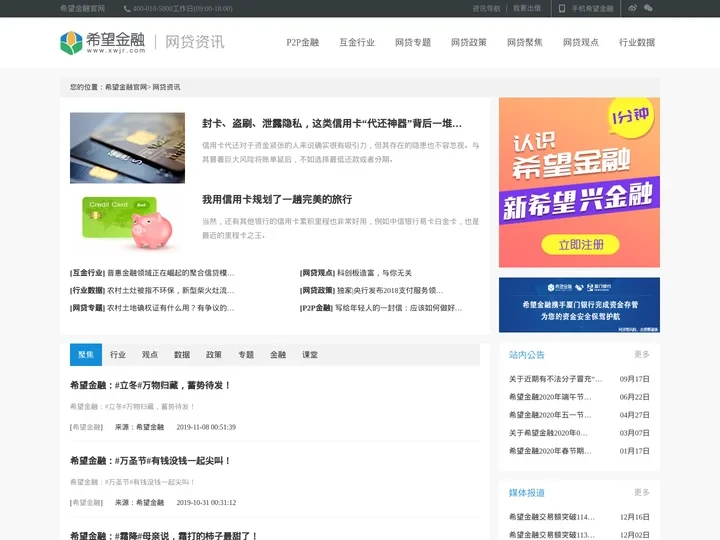Open the 网贷政策 navigation item
This screenshot has width=720, height=540.
click(469, 42)
